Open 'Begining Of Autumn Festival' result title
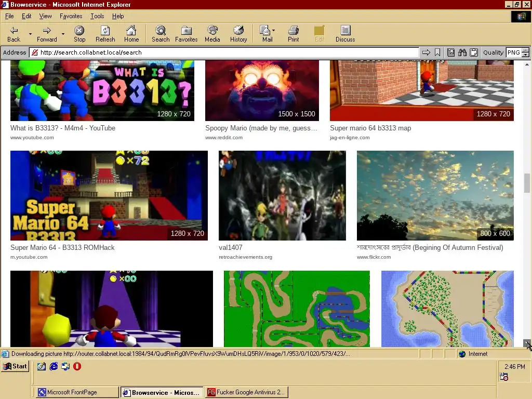 coord(430,248)
